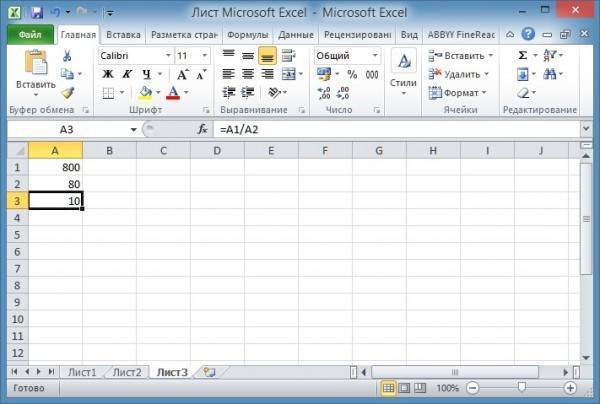Open the Файл menu button
The height and width of the screenshot is (404, 600).
point(30,34)
